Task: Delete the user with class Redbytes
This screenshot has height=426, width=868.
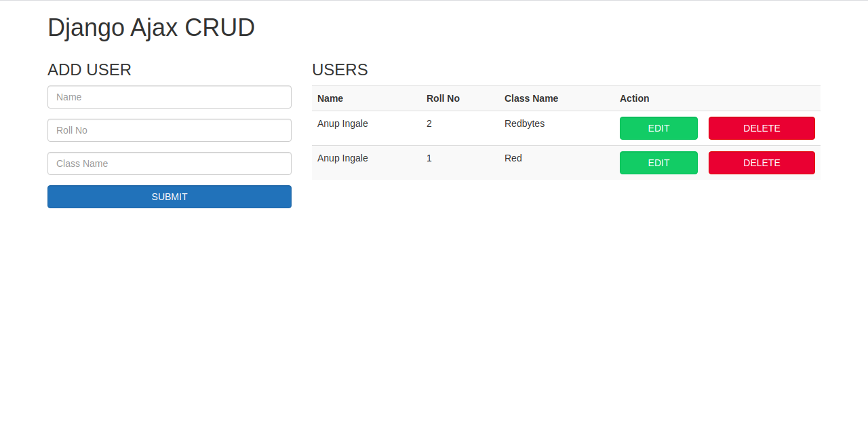Action: pyautogui.click(x=761, y=128)
